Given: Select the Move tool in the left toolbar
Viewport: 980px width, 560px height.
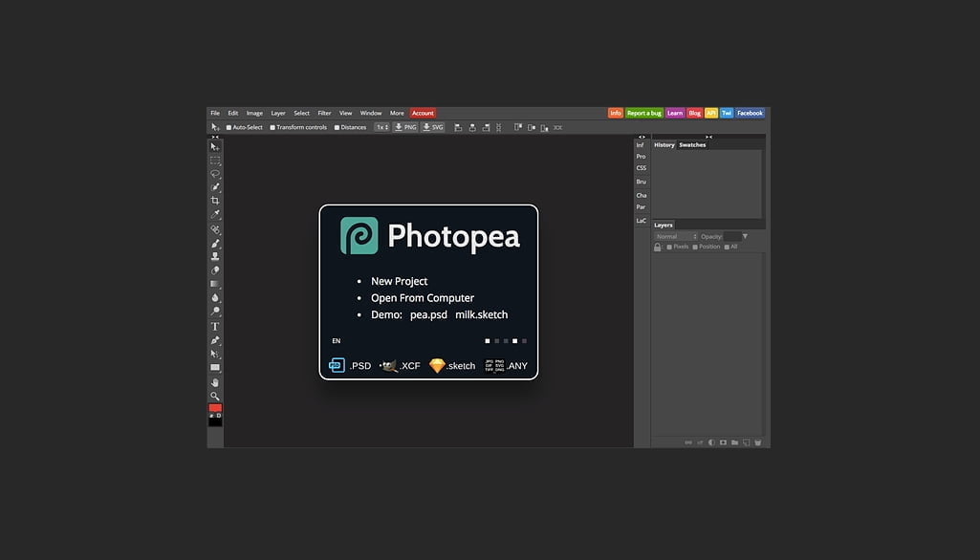Looking at the screenshot, I should tap(215, 147).
